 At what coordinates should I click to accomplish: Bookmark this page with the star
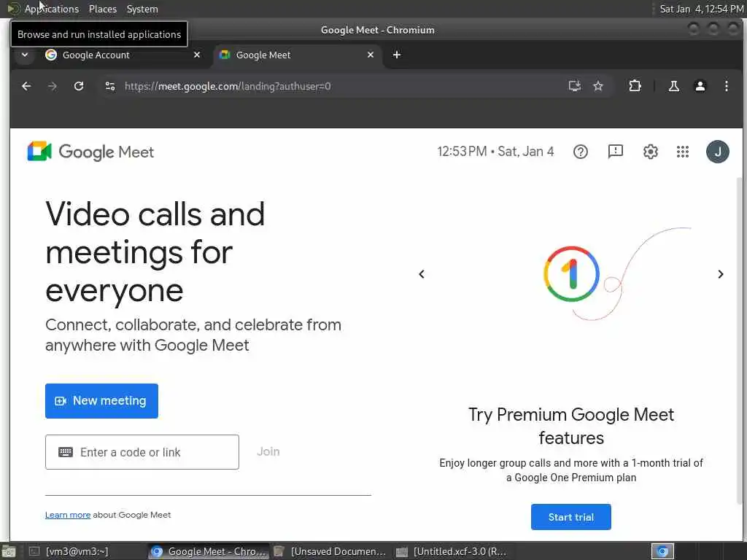tap(598, 86)
